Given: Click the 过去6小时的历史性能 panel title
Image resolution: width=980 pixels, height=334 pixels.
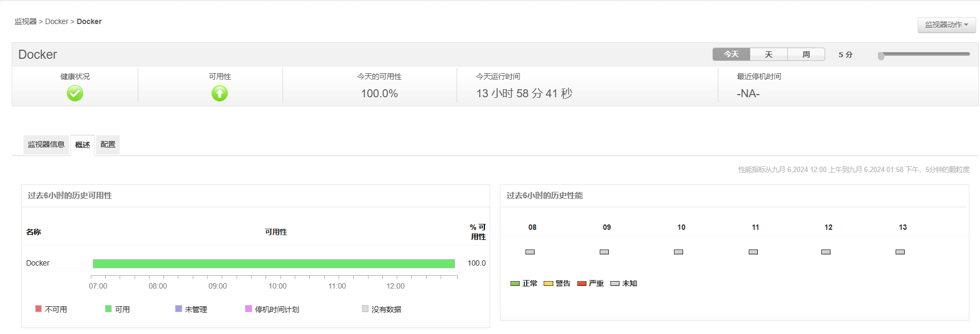Looking at the screenshot, I should point(545,196).
